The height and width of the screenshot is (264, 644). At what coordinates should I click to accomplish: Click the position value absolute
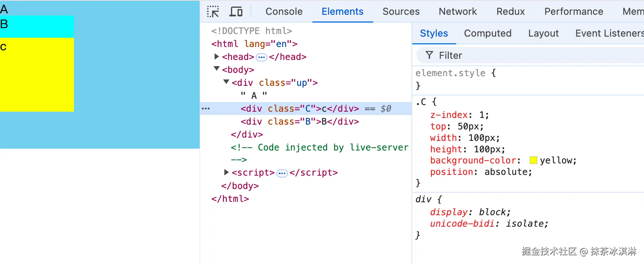click(x=505, y=172)
